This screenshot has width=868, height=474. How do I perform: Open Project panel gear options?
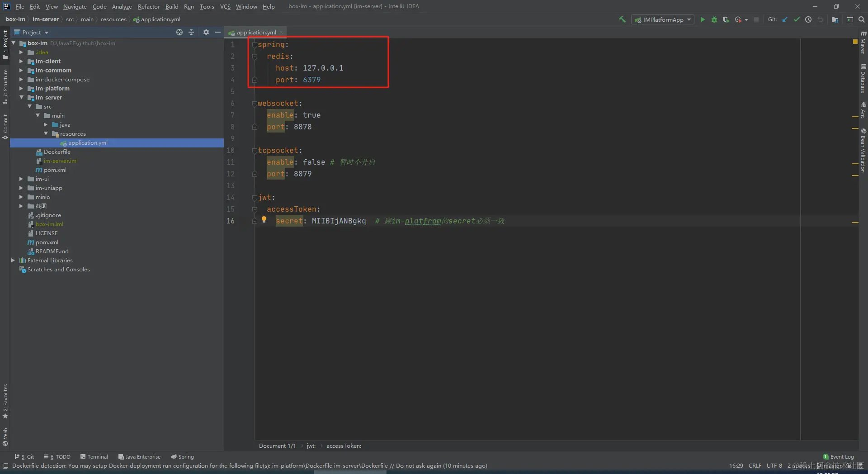pyautogui.click(x=206, y=32)
